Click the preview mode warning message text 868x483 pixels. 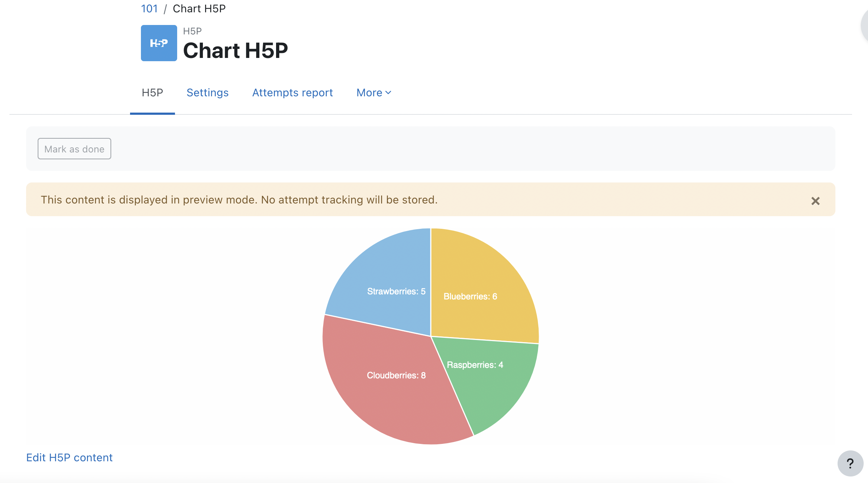[x=239, y=200]
